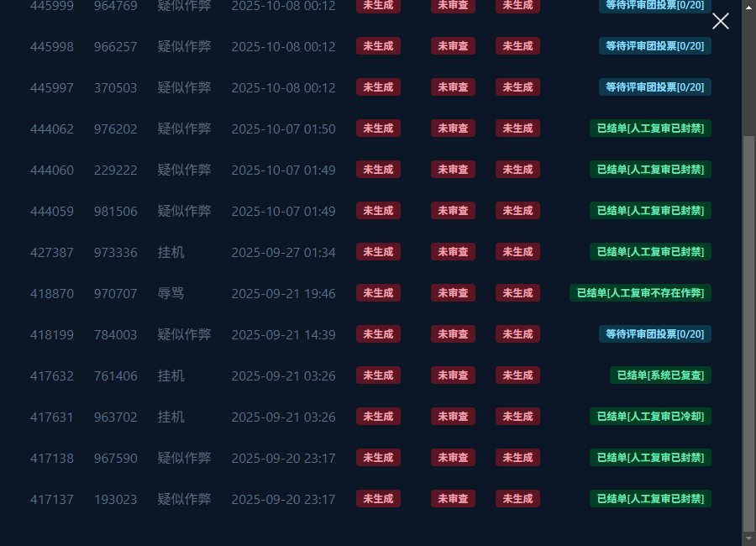Click 挂机 reason in row 417631
Viewport: 756px width, 546px height.
[171, 417]
